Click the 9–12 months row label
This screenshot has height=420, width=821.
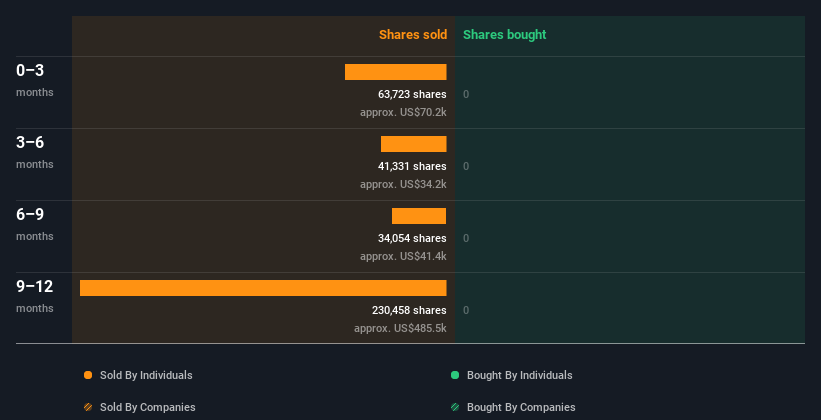(35, 296)
